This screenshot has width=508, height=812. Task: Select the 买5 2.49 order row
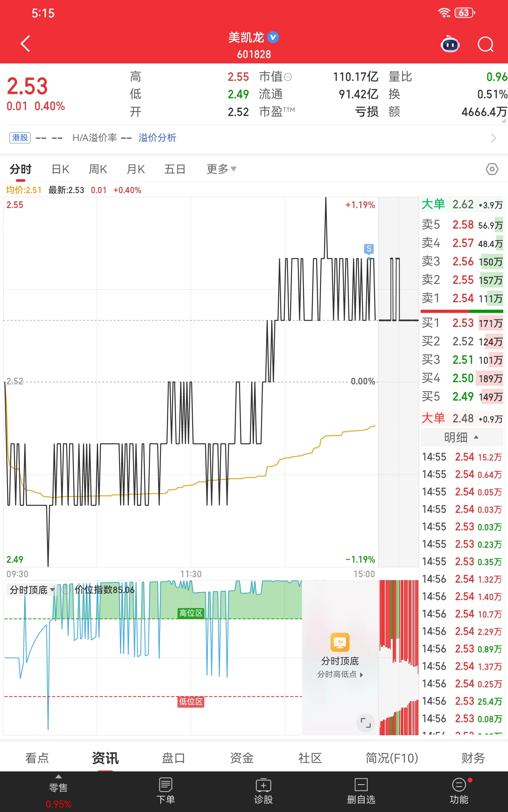[x=462, y=396]
